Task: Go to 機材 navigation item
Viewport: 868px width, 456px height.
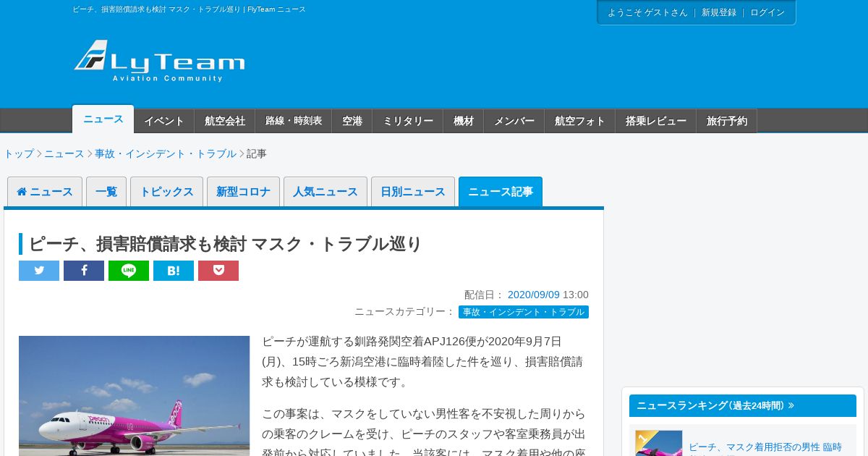Action: click(x=464, y=121)
